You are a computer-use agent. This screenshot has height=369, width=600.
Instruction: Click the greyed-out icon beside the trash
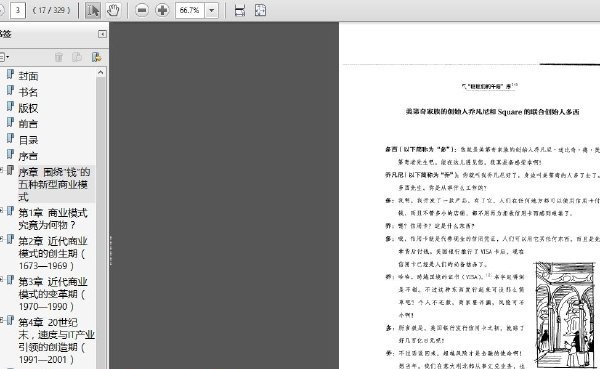(77, 57)
